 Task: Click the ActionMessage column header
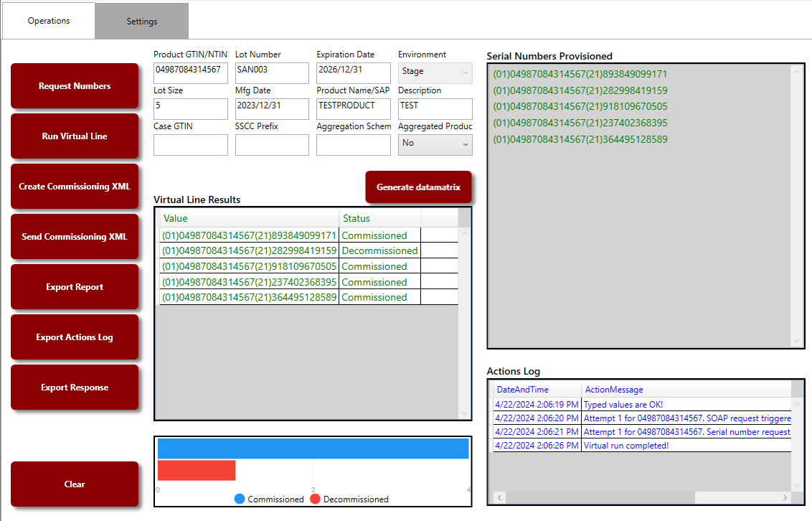click(686, 389)
